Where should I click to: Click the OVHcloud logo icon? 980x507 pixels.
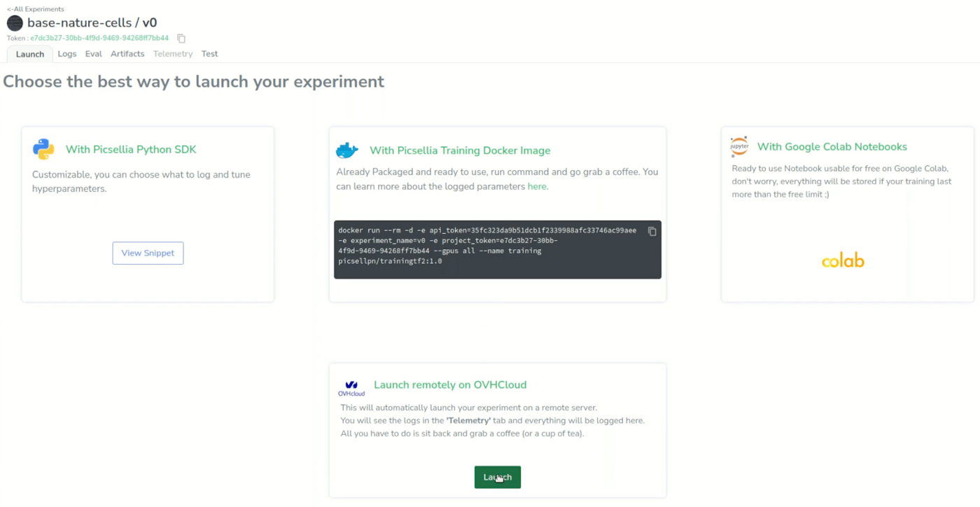(351, 388)
